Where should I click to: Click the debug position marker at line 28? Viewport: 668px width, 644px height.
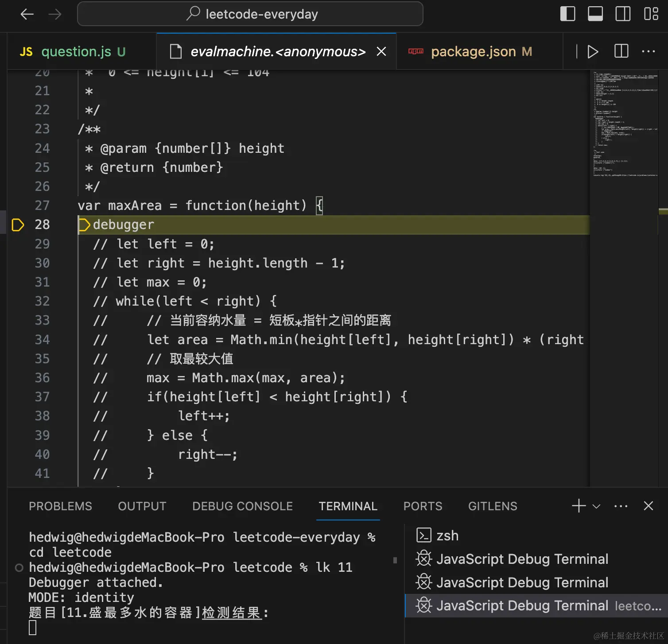pyautogui.click(x=18, y=225)
